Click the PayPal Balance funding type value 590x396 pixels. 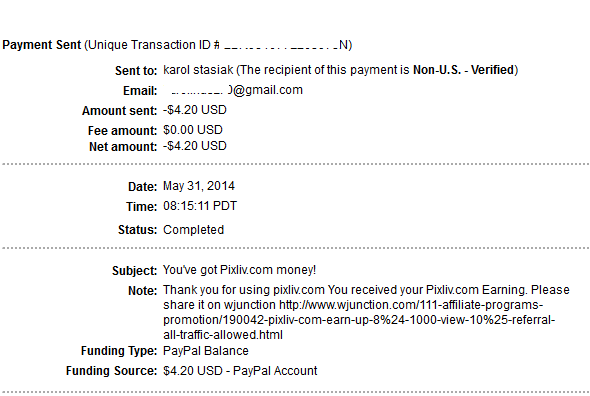point(206,351)
